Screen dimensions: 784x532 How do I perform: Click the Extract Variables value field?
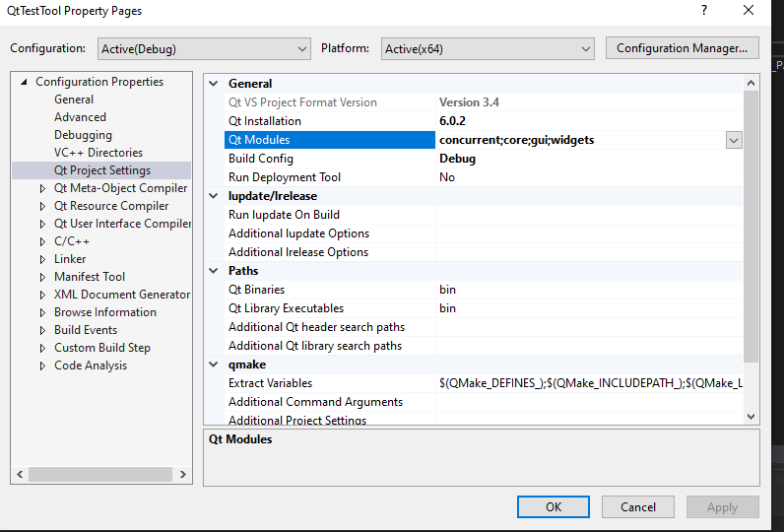(590, 383)
